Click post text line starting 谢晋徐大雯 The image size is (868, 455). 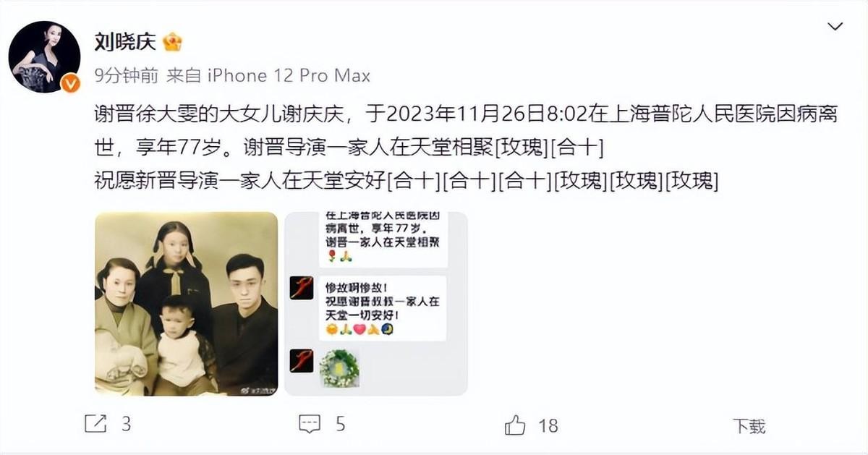pyautogui.click(x=467, y=115)
